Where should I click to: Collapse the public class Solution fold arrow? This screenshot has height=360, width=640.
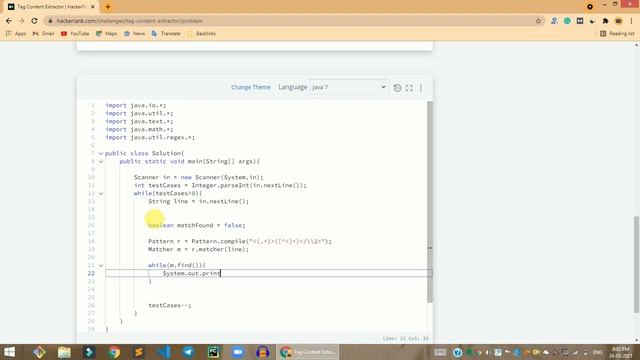click(101, 153)
